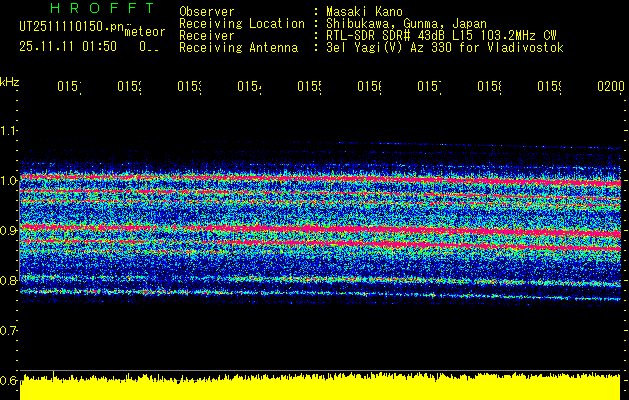629x400 pixels.
Task: Select the 1.1 kHz frequency tick label
Action: [9, 131]
